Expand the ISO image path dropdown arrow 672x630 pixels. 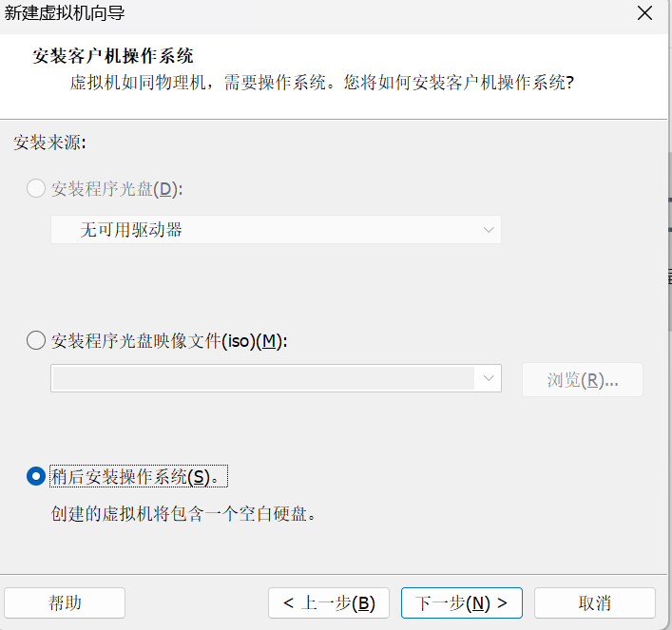point(489,378)
